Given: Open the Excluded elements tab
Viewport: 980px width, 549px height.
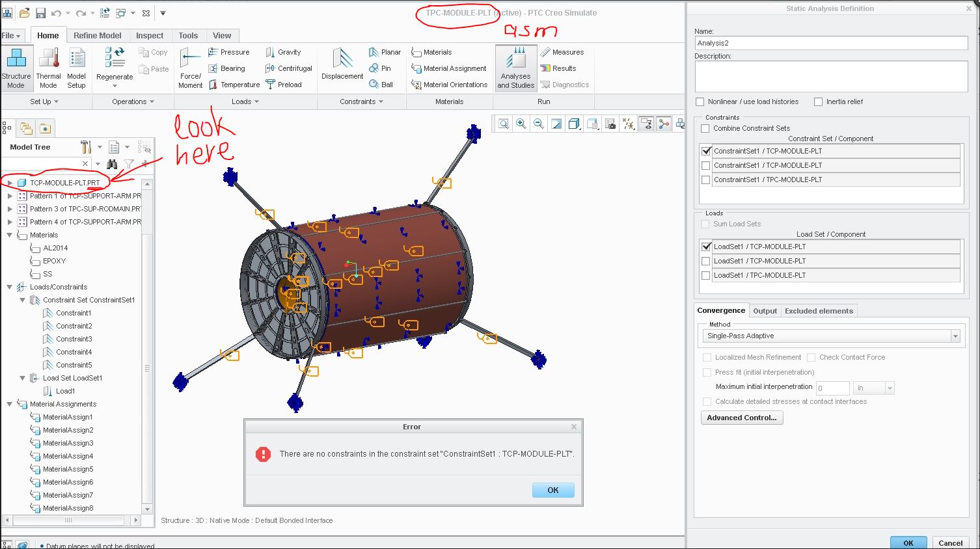Looking at the screenshot, I should [819, 311].
